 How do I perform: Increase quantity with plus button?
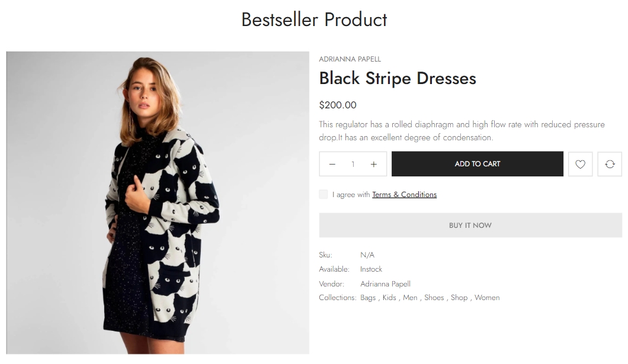coord(374,164)
